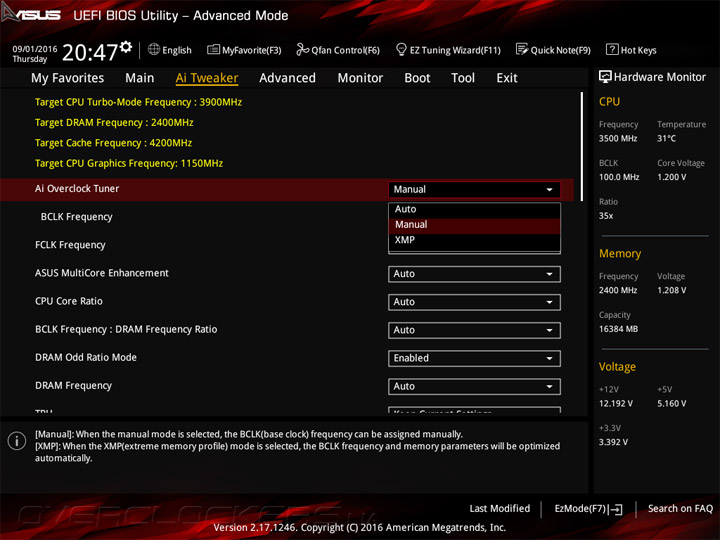Click the 100.0 MHz BCLK value
Screen dimensions: 720x540
[x=619, y=177]
